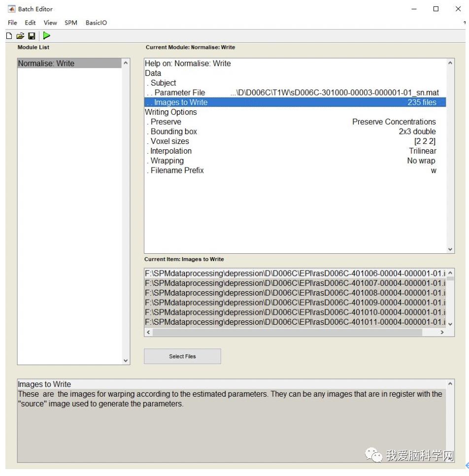The height and width of the screenshot is (476, 469).
Task: Click module options pane scroll up arrow
Action: [x=450, y=63]
